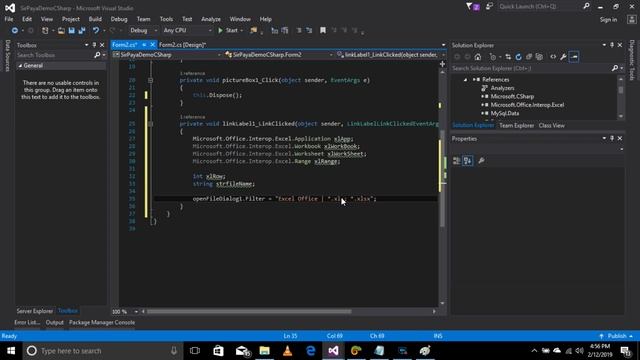Switch to the Team Explorer tab
This screenshot has width=640, height=360.
point(516,125)
